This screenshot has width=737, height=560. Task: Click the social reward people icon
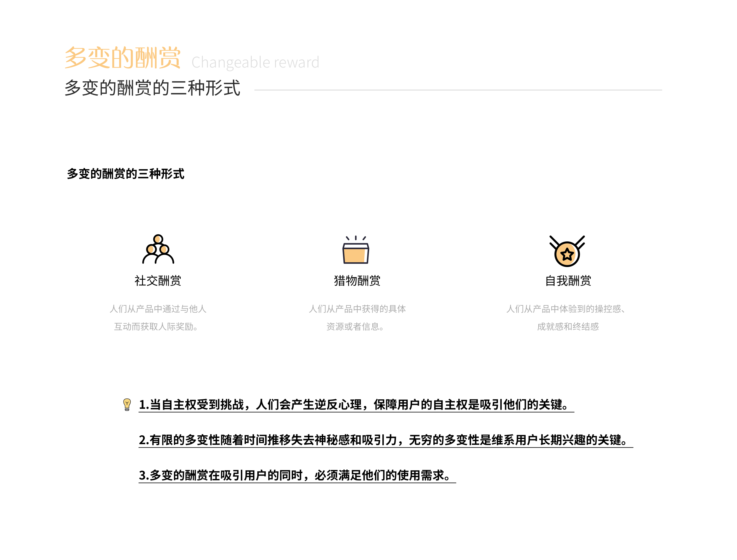158,249
